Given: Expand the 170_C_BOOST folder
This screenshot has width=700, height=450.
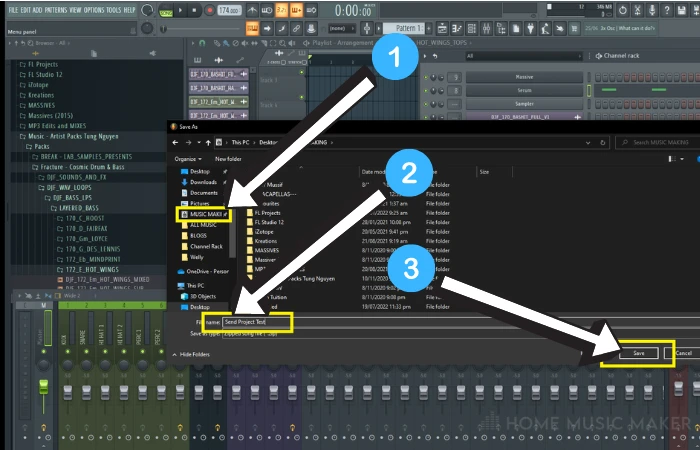Looking at the screenshot, I should coord(81,218).
